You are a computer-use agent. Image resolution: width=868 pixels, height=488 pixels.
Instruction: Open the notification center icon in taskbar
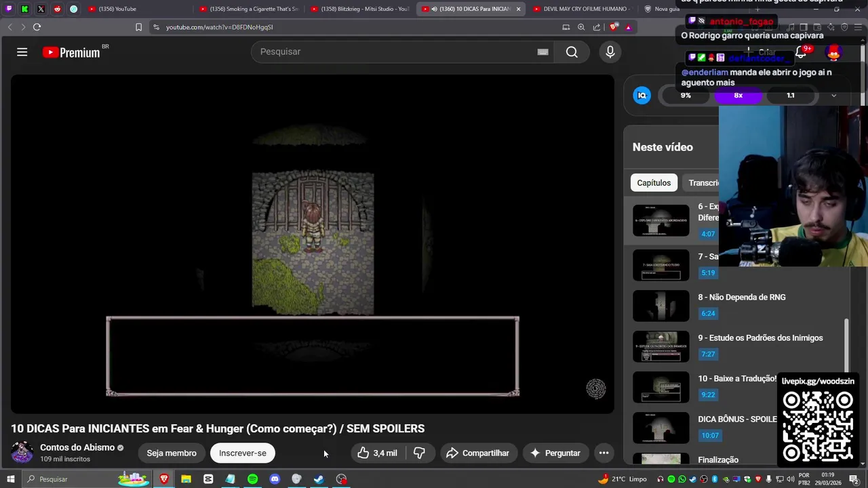[x=854, y=479]
